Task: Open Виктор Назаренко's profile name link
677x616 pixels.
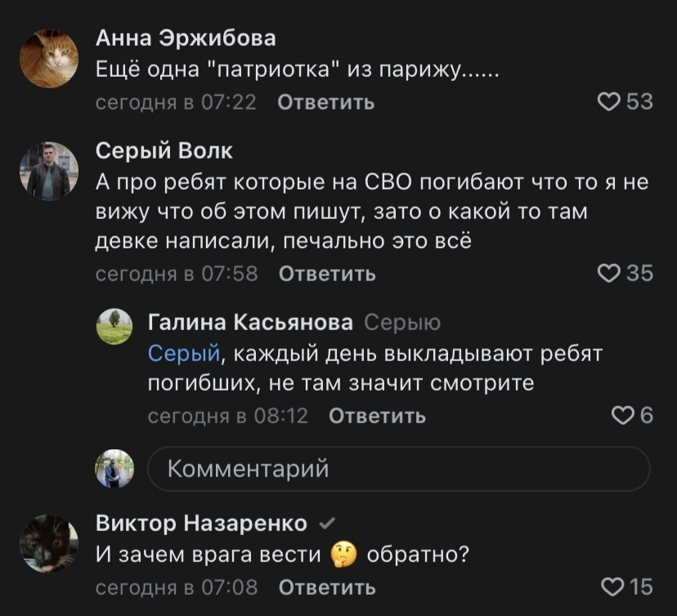Action: [x=201, y=523]
